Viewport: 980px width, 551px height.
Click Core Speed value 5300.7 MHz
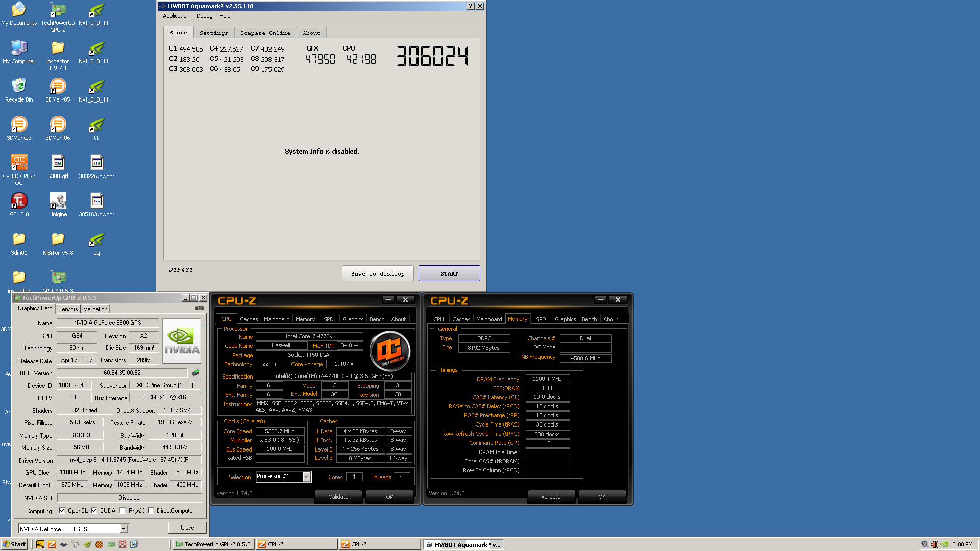[x=280, y=431]
